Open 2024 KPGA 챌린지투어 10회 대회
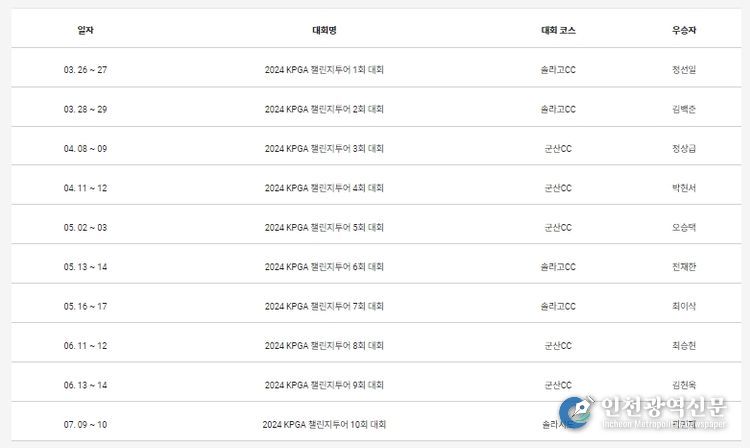Screen dimensions: 750x448 (324, 425)
